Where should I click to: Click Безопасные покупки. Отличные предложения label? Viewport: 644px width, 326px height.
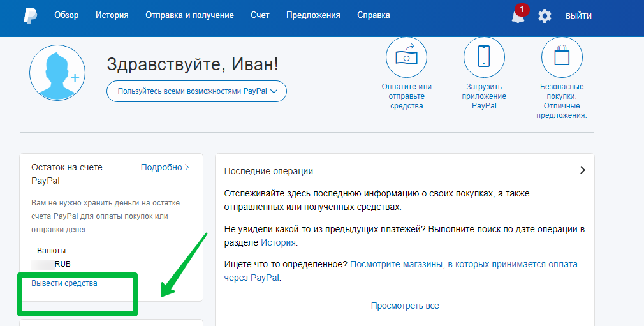click(562, 101)
